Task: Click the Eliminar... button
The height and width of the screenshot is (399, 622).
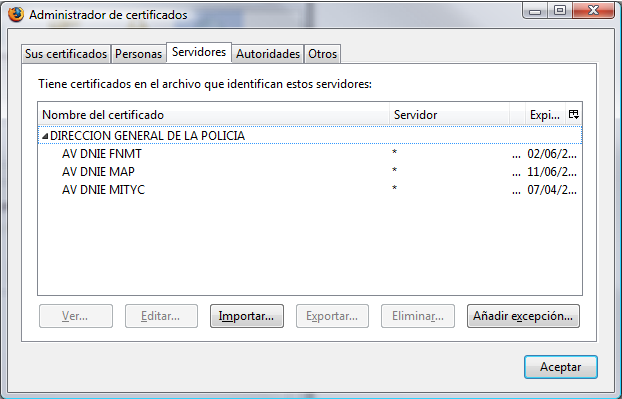Action: coord(418,316)
